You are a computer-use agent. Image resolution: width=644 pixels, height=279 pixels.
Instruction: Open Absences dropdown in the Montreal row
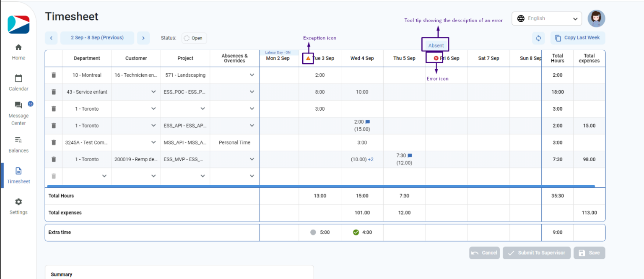click(252, 75)
